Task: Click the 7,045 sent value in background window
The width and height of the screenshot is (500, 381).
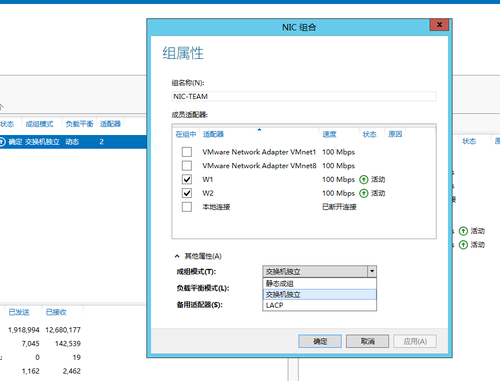Action: tap(31, 343)
